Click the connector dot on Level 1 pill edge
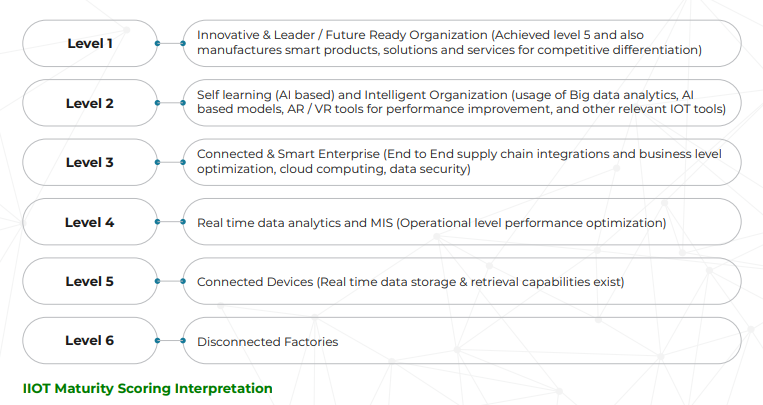Image resolution: width=763 pixels, height=405 pixels. tap(157, 43)
